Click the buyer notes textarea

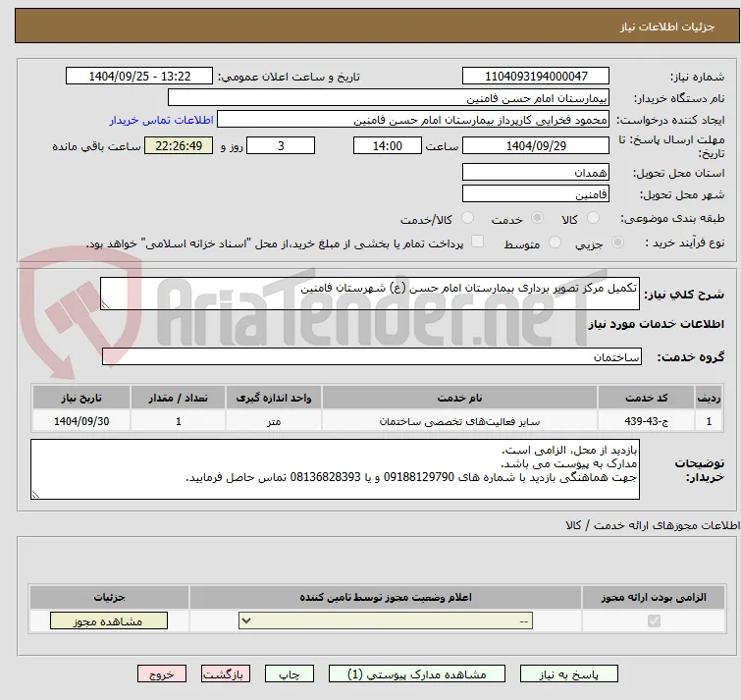click(x=335, y=469)
